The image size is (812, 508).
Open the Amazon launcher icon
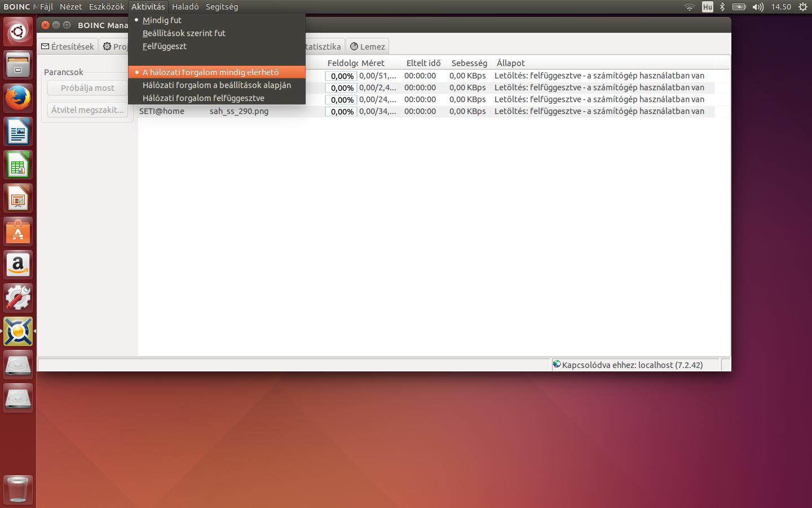tap(18, 265)
